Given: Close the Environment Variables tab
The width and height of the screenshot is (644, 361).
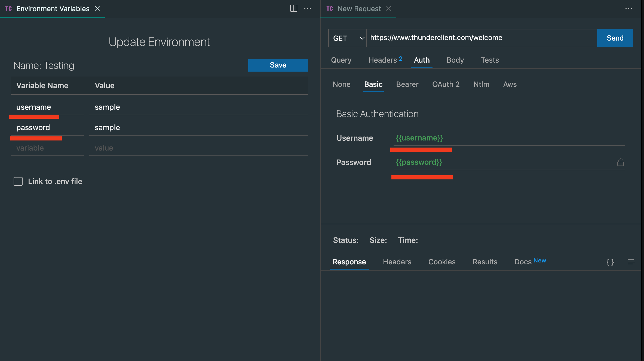Looking at the screenshot, I should 97,8.
